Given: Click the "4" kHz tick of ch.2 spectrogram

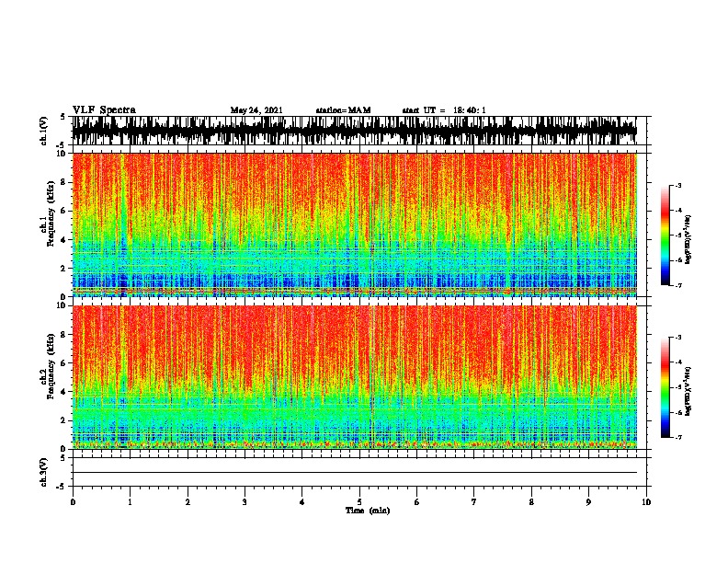Looking at the screenshot, I should pos(64,392).
